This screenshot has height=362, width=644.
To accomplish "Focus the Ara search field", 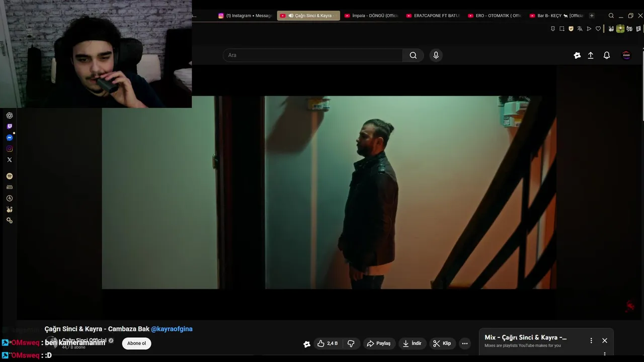I will (x=312, y=55).
